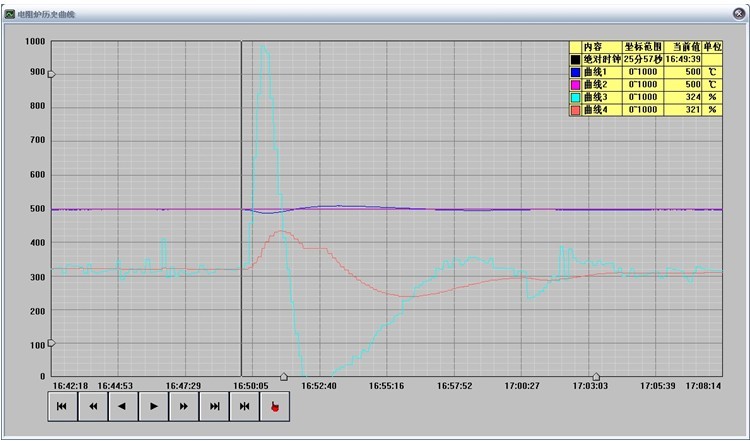This screenshot has width=750, height=441.
Task: Click the red hand pointer button
Action: 274,406
